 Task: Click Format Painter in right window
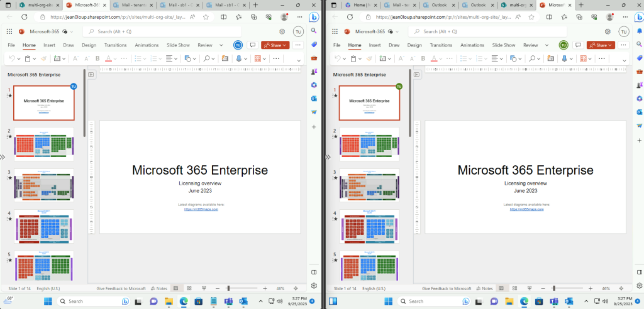tap(369, 58)
